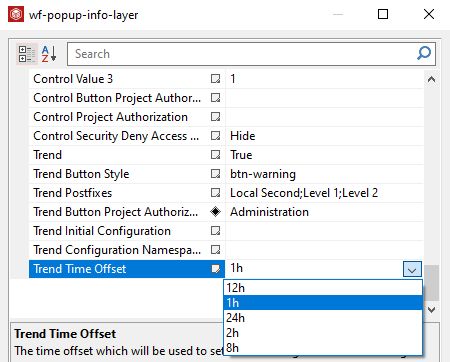The image size is (450, 362).
Task: Select Trend Button Style property label
Action: pyautogui.click(x=81, y=174)
